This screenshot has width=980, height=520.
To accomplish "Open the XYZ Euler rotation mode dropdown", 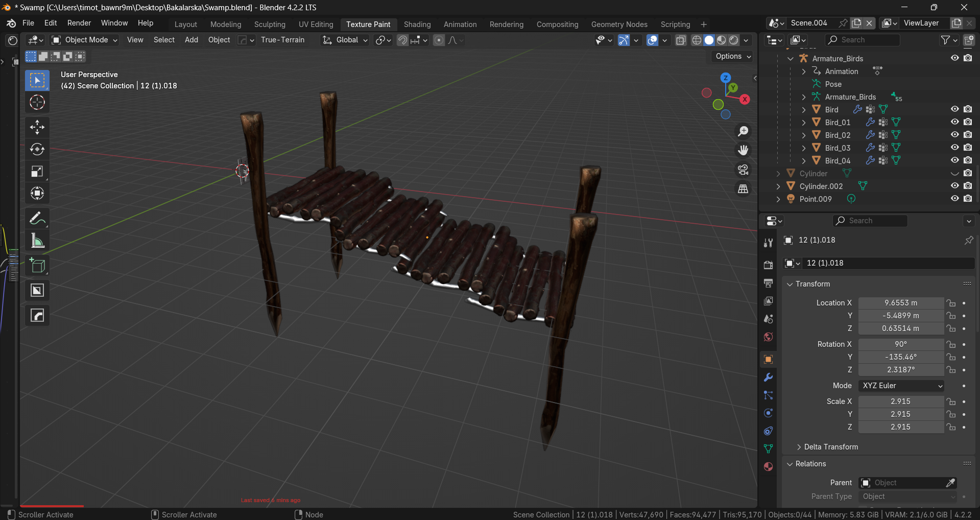I will 901,386.
